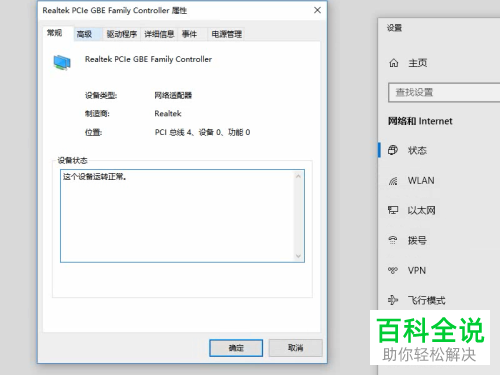Click the PCI 总线 4 location value
The image size is (500, 375).
coord(202,132)
